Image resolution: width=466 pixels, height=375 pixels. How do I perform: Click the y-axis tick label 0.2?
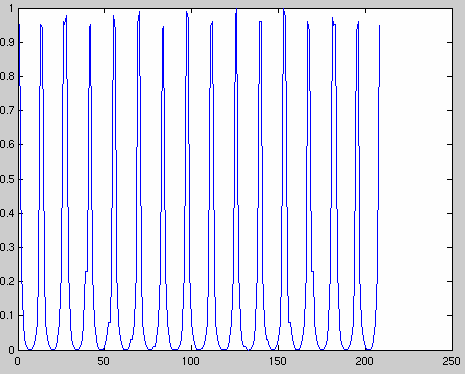coord(7,281)
